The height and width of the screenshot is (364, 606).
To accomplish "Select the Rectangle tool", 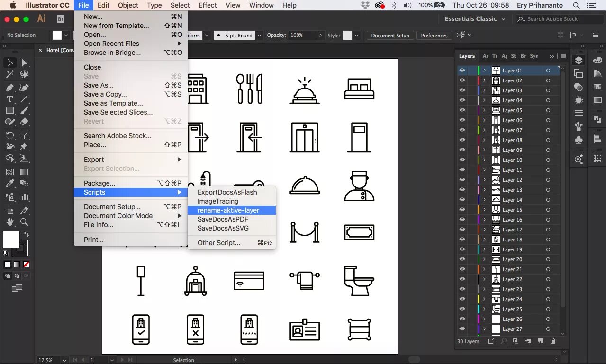I will (x=9, y=110).
